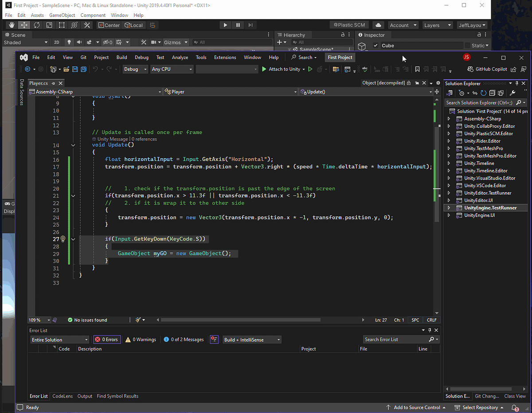Open the Unity GameObject menu
The width and height of the screenshot is (532, 413).
coord(62,15)
